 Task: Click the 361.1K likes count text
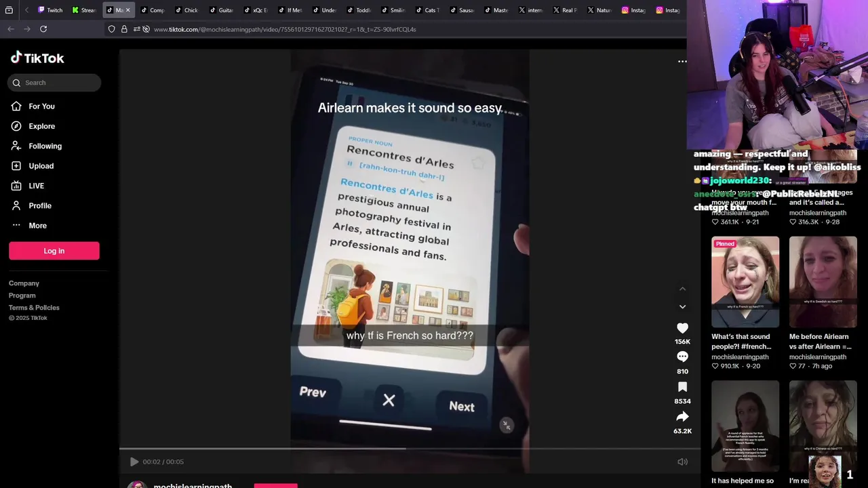(730, 222)
